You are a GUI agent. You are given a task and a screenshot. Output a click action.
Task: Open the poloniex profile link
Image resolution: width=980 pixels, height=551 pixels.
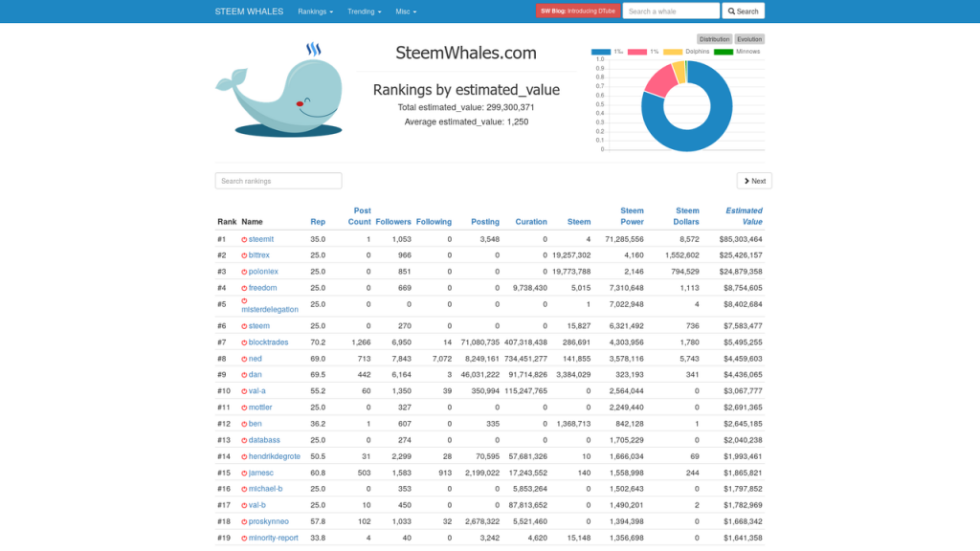[x=263, y=272]
